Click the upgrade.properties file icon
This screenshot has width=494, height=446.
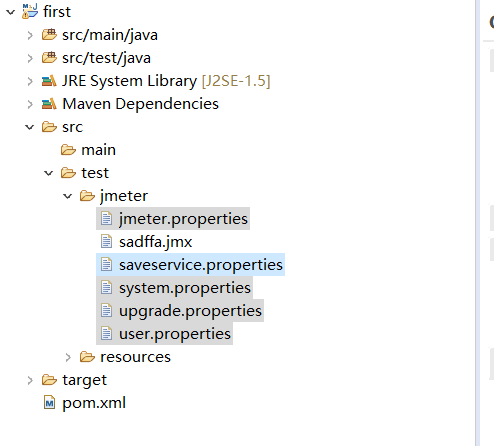point(106,311)
